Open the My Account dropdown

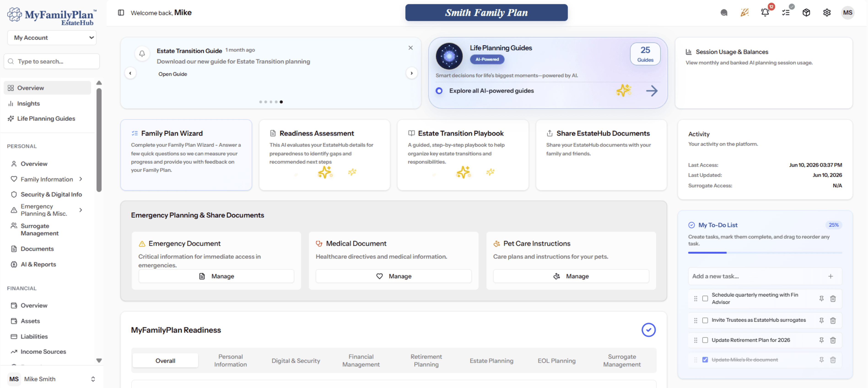[52, 38]
